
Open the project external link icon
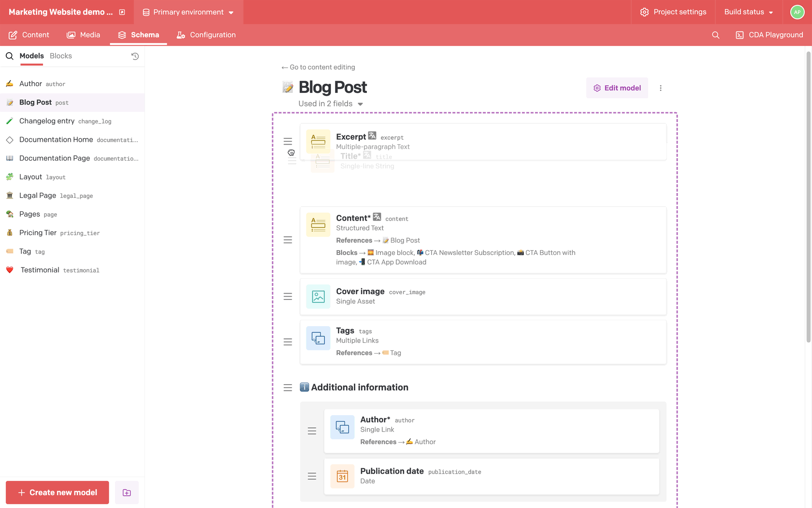point(122,12)
